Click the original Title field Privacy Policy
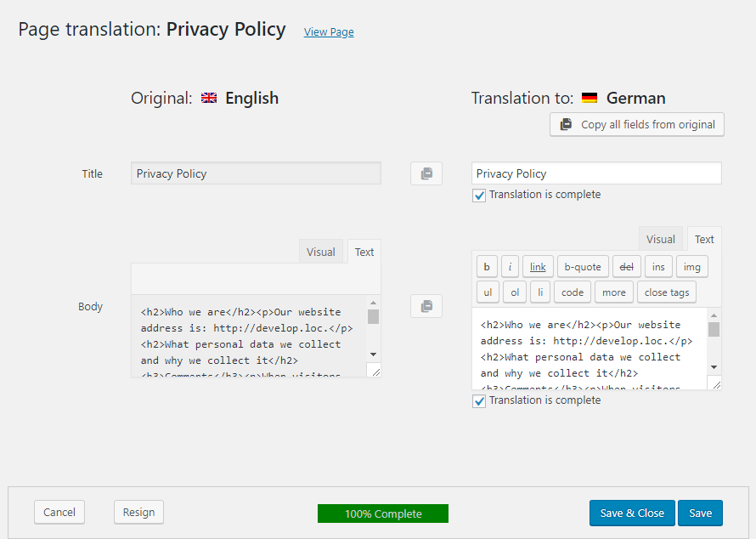The image size is (756, 539). click(x=256, y=173)
